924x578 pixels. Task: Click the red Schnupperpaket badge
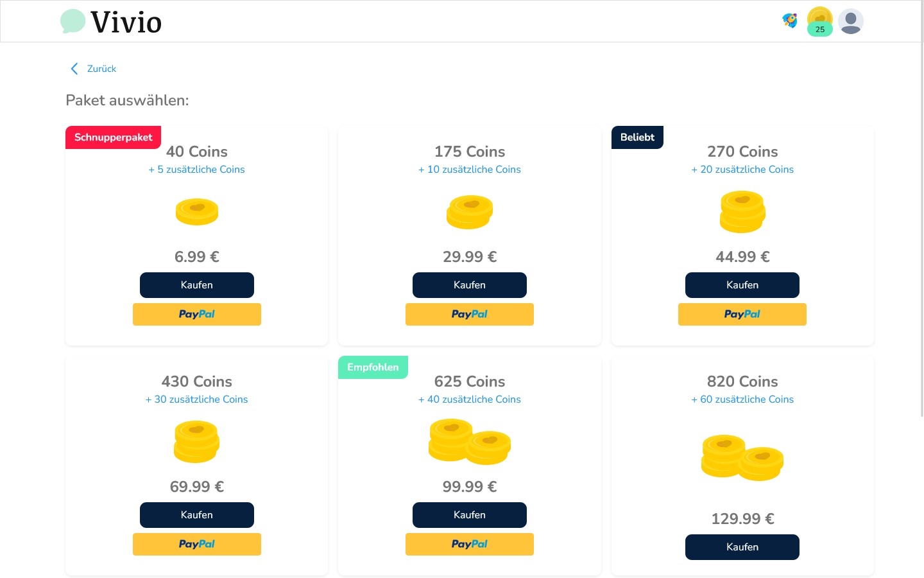(x=113, y=137)
